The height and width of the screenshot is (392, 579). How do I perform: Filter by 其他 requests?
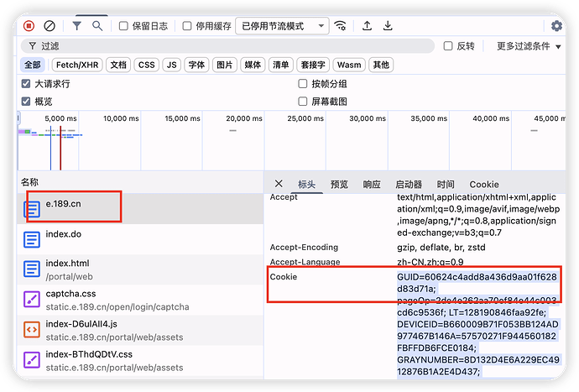(x=381, y=65)
